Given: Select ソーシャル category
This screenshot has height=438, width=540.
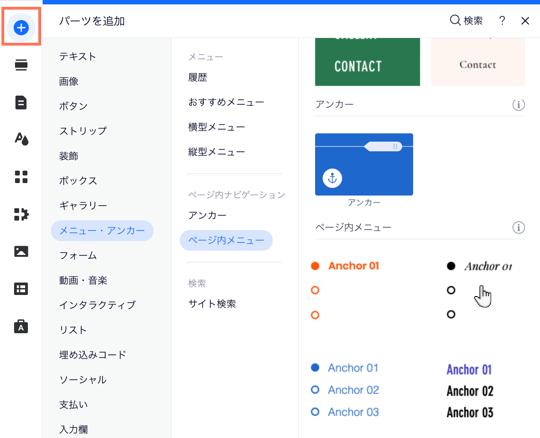Looking at the screenshot, I should coord(83,380).
